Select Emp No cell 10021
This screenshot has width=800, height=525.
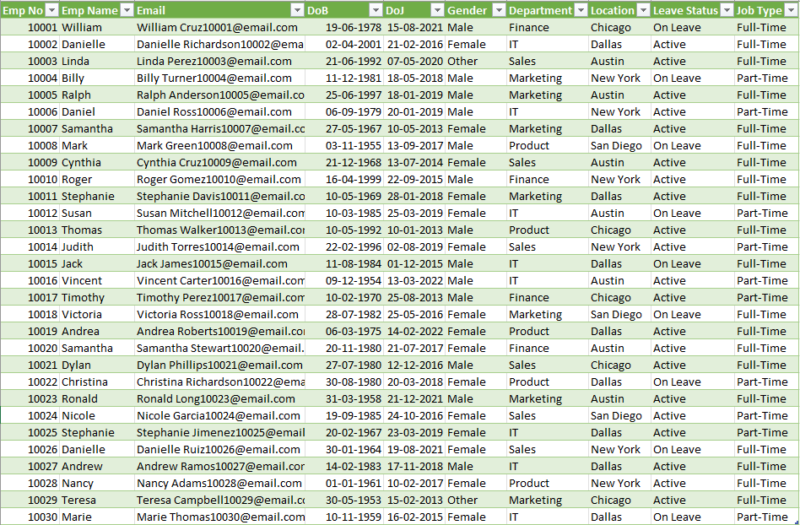click(30, 365)
